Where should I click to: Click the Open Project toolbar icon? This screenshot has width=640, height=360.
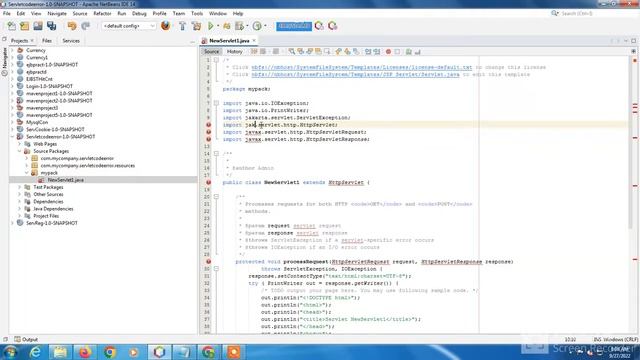coord(38,26)
